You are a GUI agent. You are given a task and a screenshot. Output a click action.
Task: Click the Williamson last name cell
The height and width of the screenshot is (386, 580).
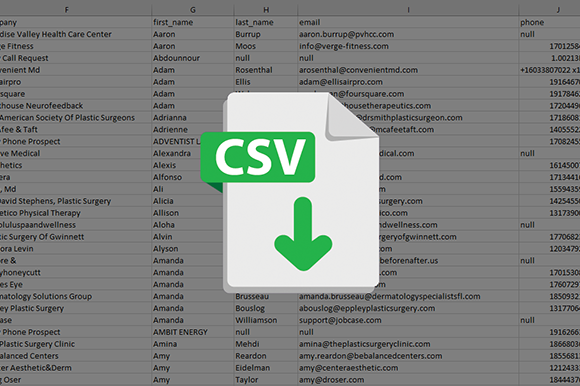tap(266, 320)
